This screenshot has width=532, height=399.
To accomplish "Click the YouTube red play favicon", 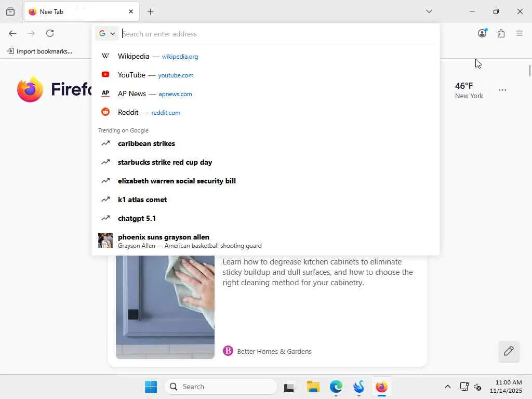I will [105, 74].
